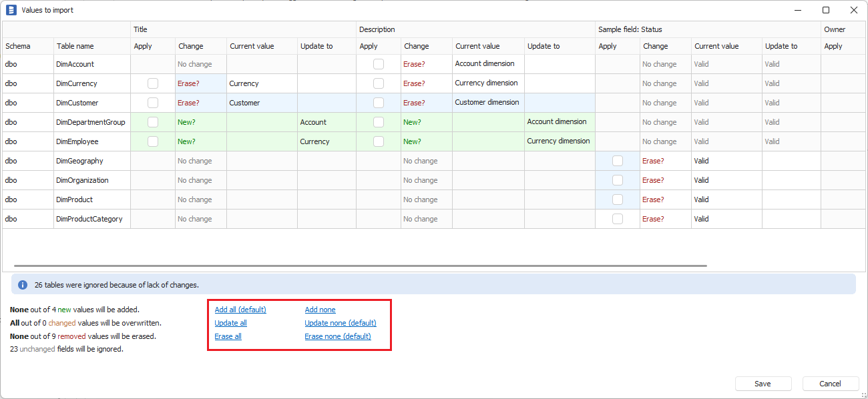This screenshot has height=399, width=868.
Task: Check Description Apply box for DimAccount
Action: pyautogui.click(x=379, y=64)
